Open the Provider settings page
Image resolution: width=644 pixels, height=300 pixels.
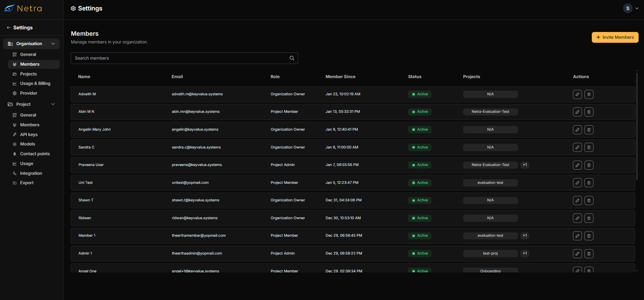coord(29,93)
